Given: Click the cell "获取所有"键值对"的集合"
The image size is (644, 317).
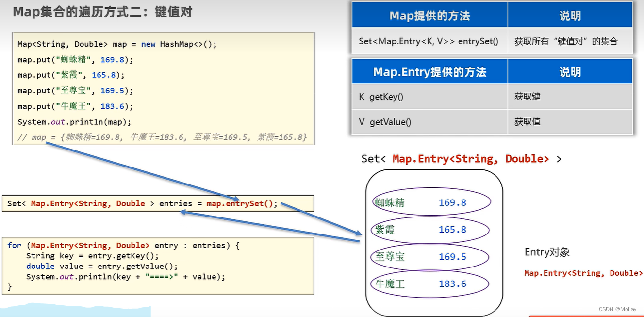Looking at the screenshot, I should pyautogui.click(x=570, y=41).
